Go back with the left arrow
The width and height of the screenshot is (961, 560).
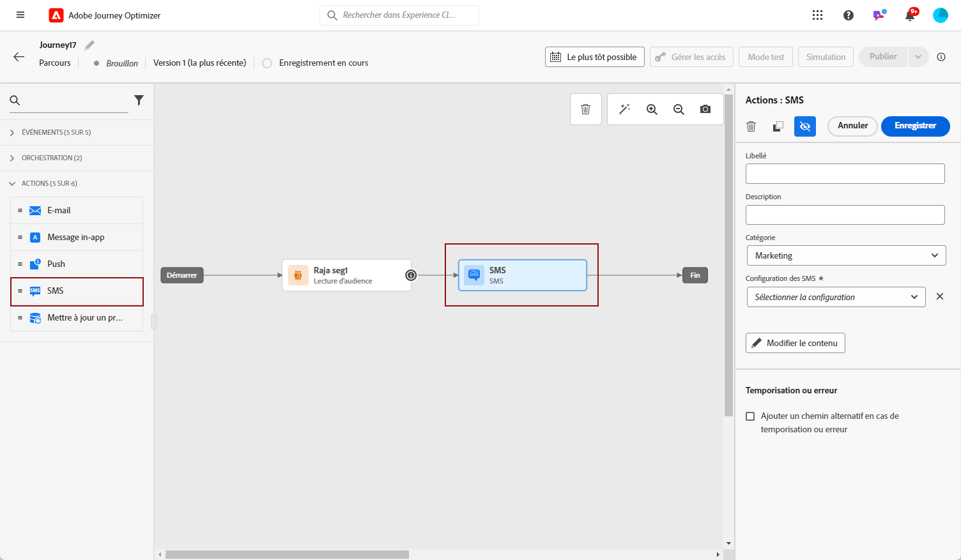click(x=19, y=57)
